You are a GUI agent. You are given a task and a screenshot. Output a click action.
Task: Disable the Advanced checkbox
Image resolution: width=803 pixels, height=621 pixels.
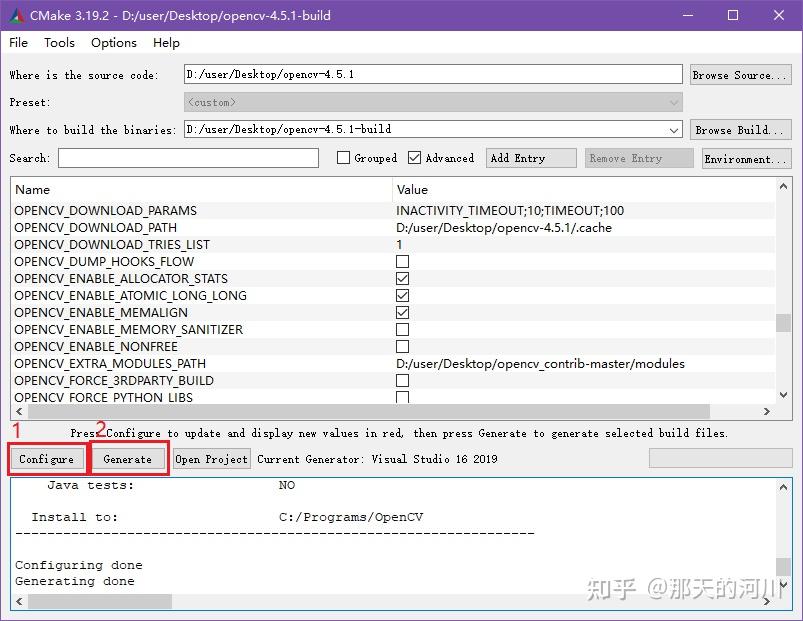(415, 157)
